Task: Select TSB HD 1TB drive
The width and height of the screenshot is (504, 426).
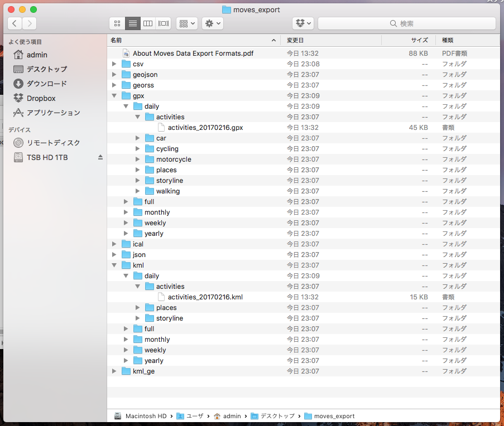Action: click(41, 158)
